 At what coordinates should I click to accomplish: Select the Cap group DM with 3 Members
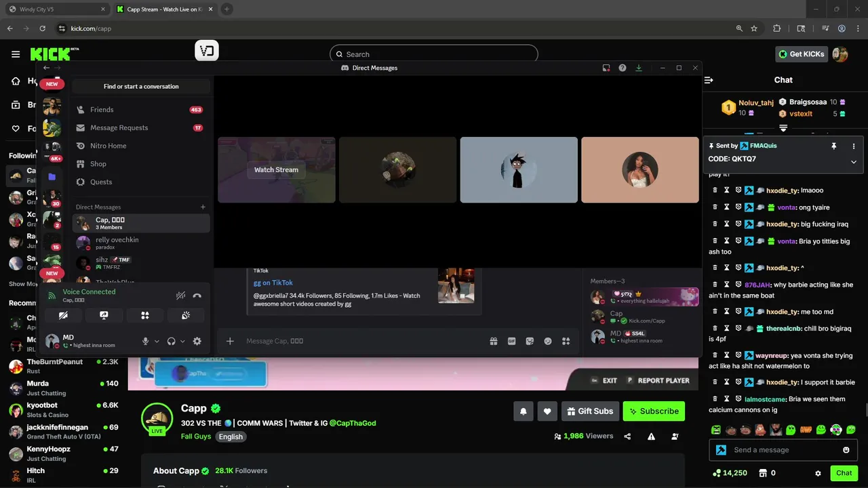141,223
